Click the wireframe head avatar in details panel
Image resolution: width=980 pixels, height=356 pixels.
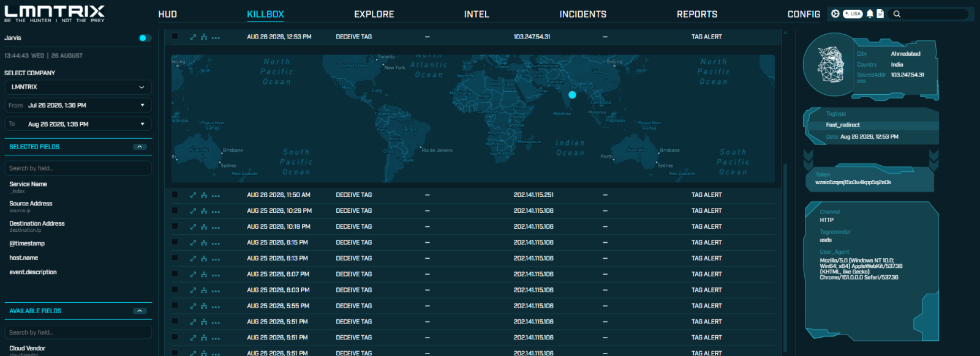(x=830, y=65)
